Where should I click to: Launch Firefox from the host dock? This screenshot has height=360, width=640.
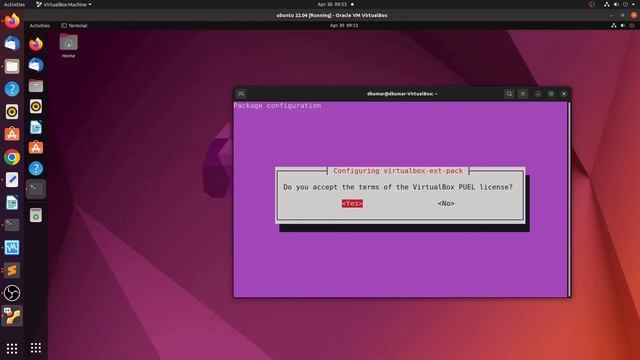click(12, 21)
